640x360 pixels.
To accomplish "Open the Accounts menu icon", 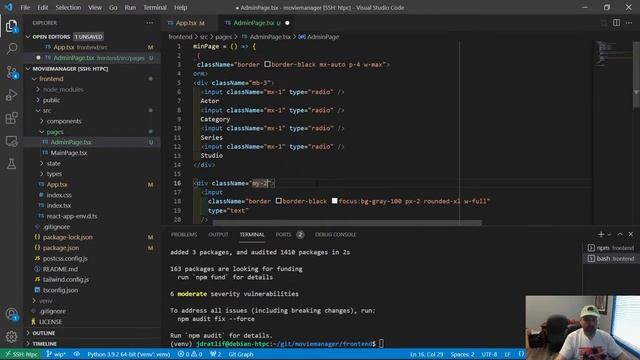I will [x=11, y=314].
